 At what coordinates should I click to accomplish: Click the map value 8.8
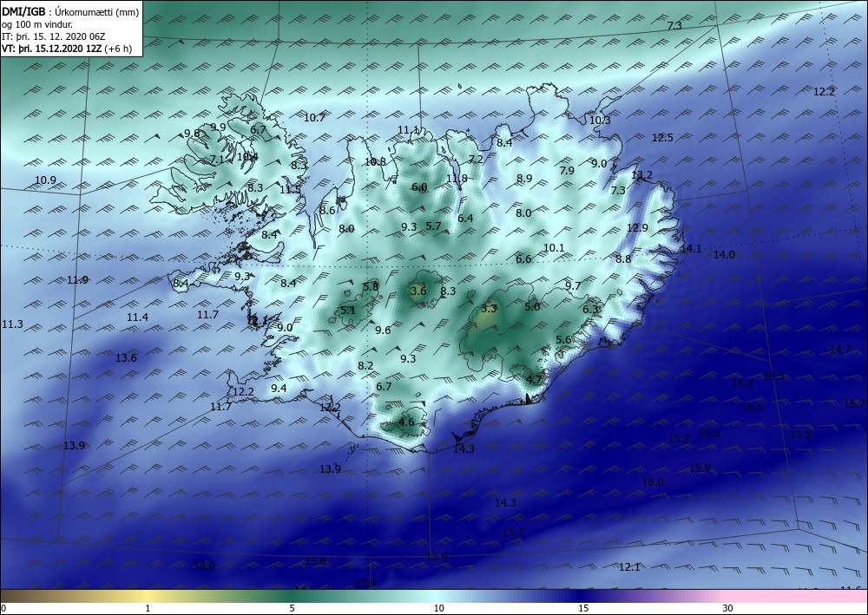tap(623, 258)
